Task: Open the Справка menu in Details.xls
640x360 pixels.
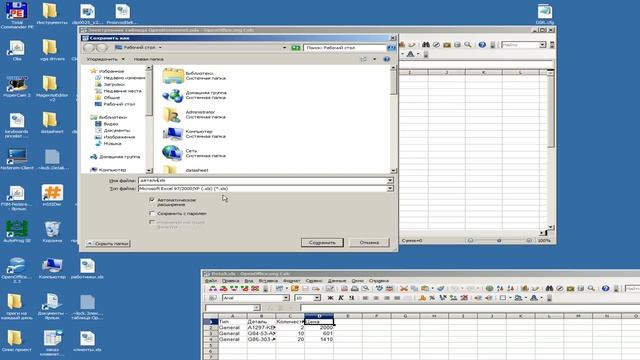Action: click(379, 281)
